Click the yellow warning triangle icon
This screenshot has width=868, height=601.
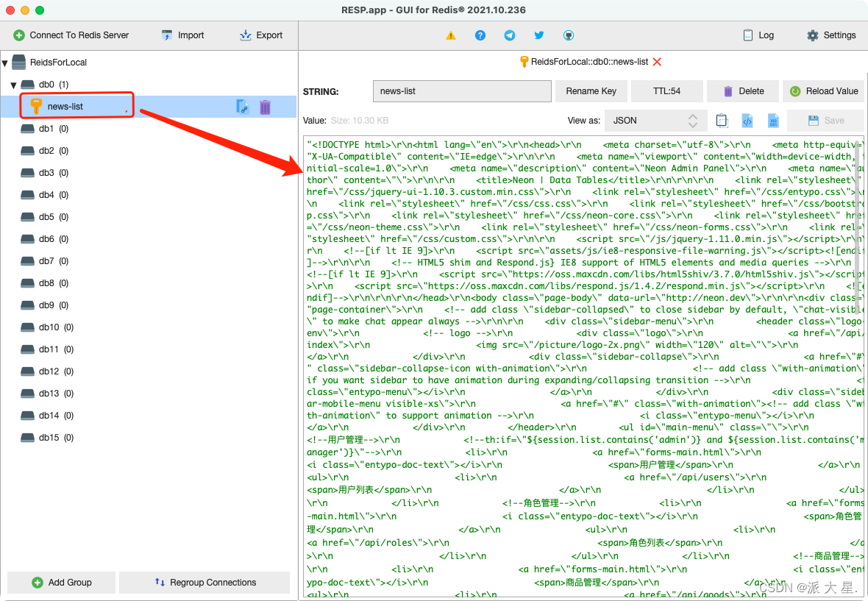tap(451, 35)
